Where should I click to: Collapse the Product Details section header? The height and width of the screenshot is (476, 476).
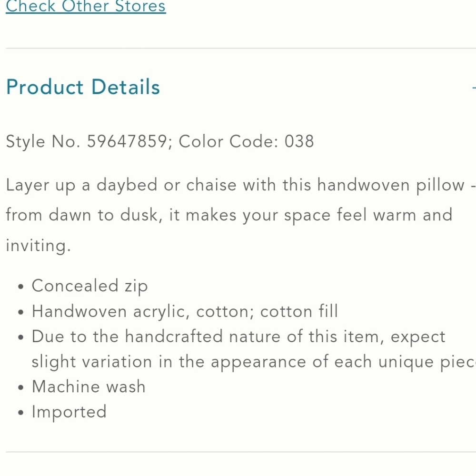pyautogui.click(x=83, y=87)
